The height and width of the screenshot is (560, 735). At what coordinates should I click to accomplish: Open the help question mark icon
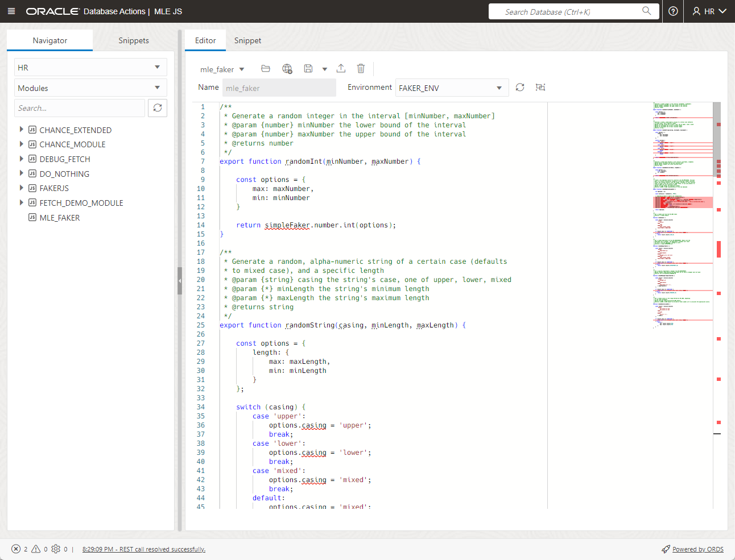673,11
